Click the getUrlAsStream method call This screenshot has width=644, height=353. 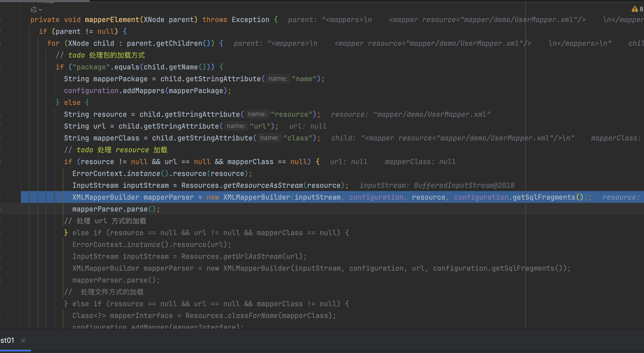253,256
